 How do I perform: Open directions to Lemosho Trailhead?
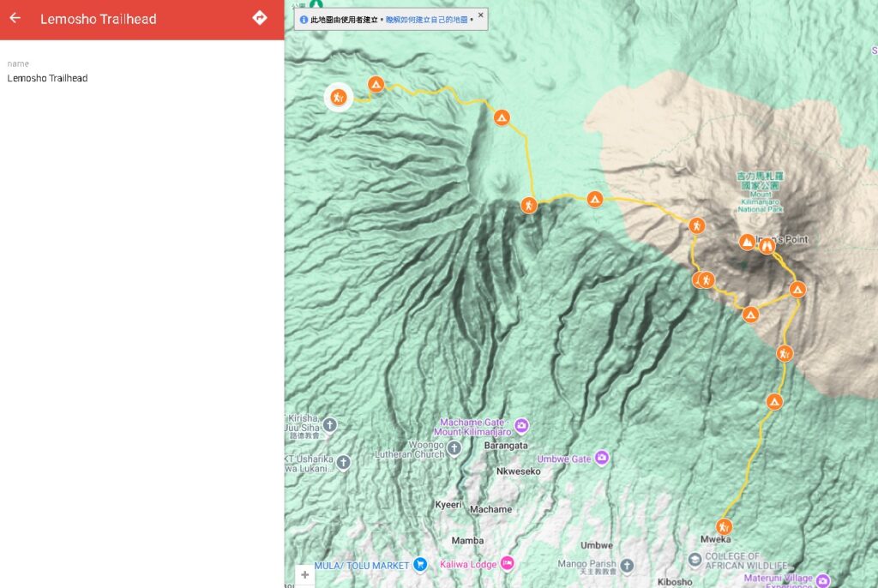pos(260,18)
